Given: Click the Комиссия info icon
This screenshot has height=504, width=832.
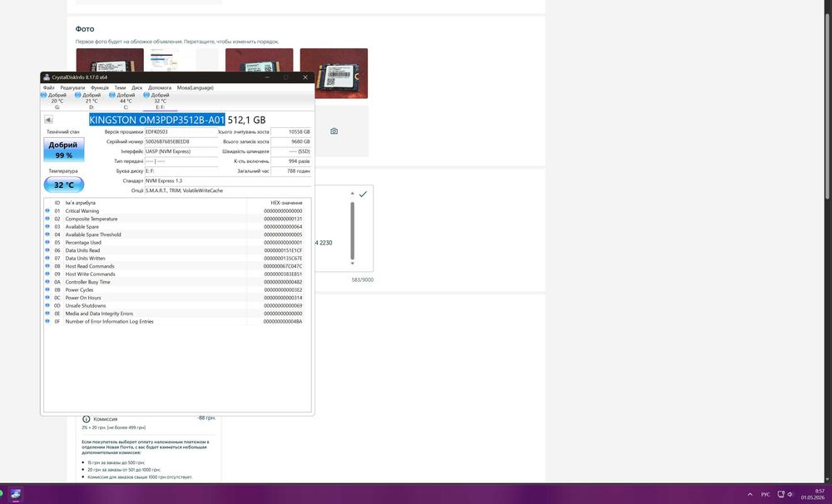Looking at the screenshot, I should 86,419.
